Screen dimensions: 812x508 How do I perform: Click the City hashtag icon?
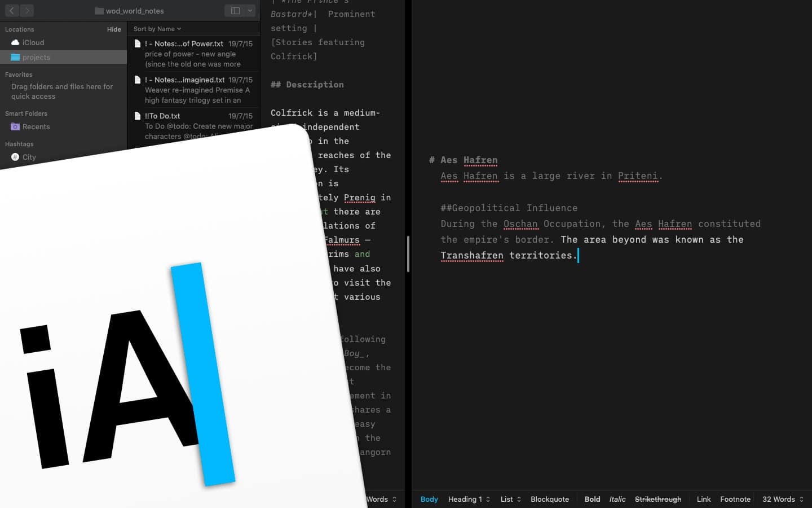tap(15, 157)
